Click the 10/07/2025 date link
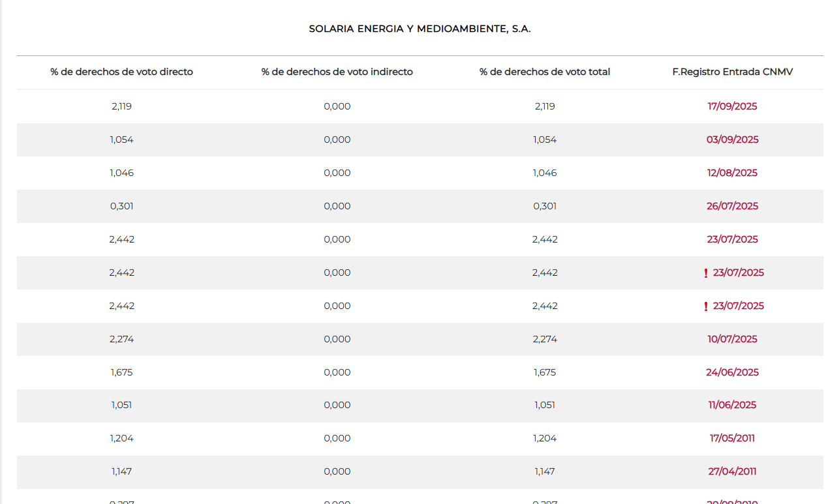 coord(732,339)
